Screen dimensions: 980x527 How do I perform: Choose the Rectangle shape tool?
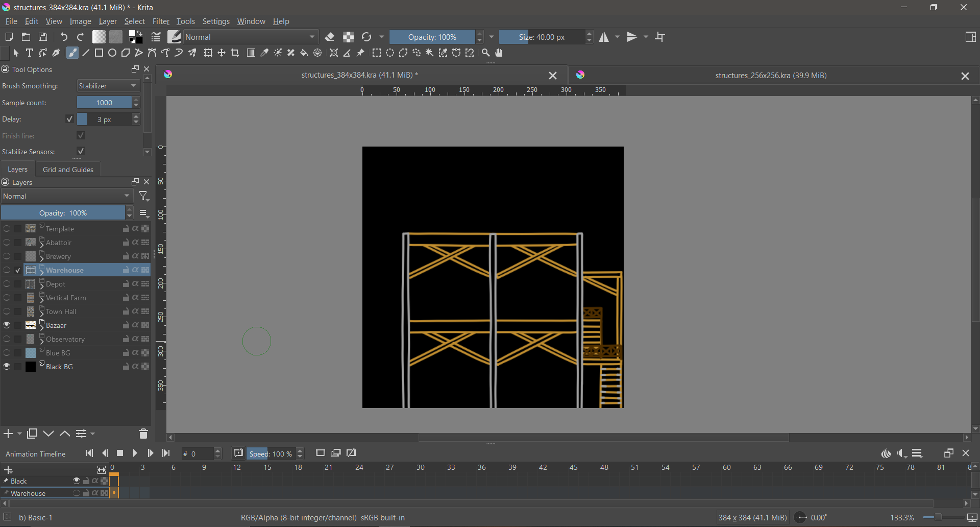(99, 53)
